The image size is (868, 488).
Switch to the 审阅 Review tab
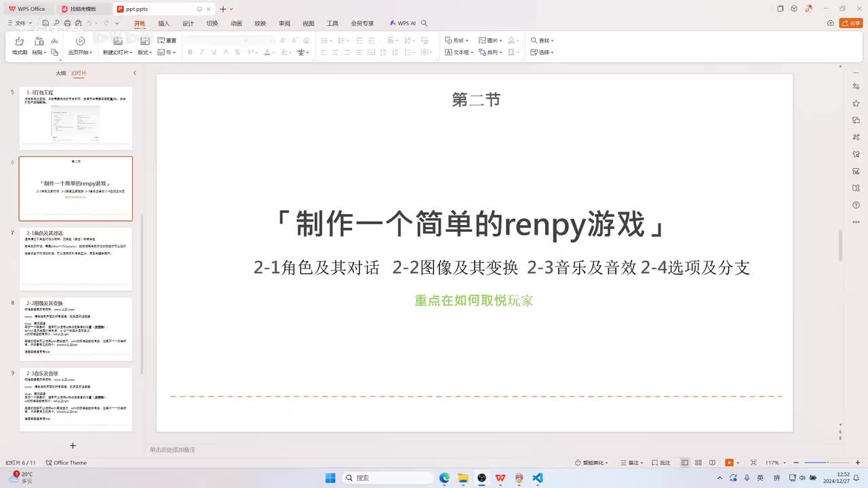[284, 23]
